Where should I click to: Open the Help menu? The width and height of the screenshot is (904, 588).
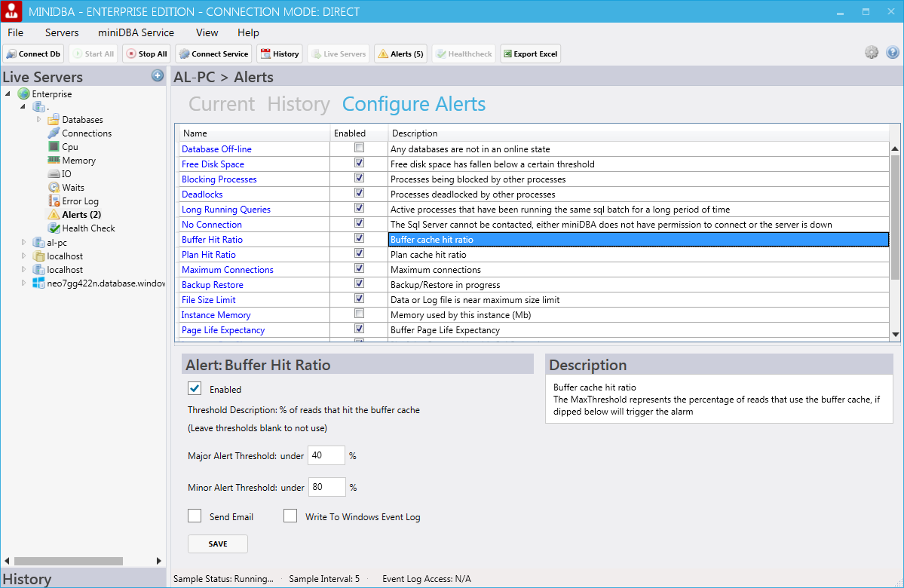tap(248, 33)
